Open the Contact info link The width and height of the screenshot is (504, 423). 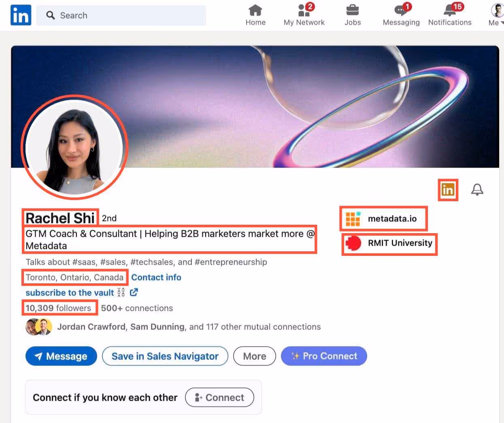click(156, 277)
